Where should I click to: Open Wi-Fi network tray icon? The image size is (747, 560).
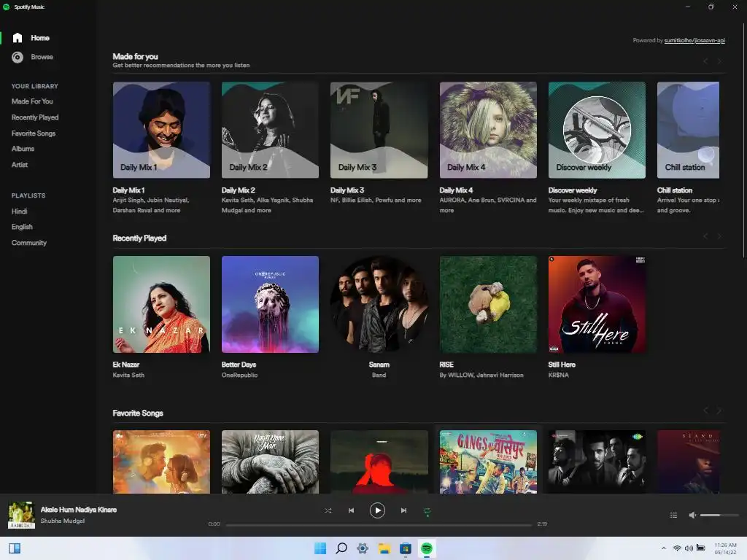point(677,548)
